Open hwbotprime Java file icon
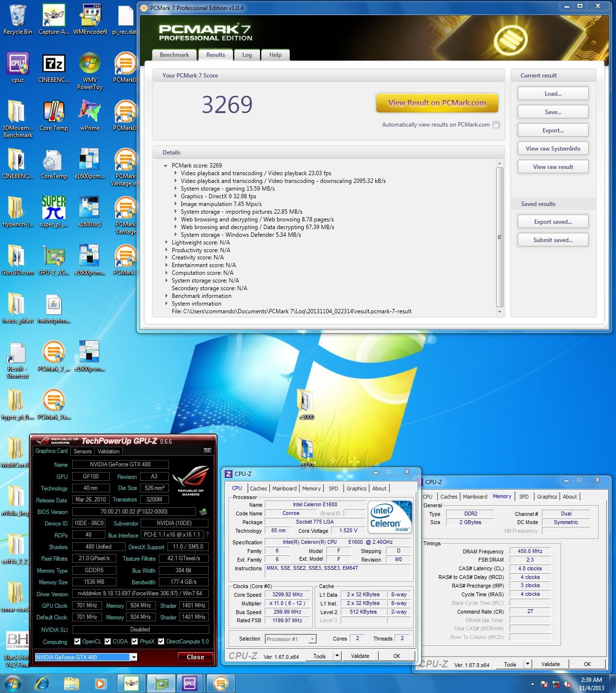This screenshot has height=693, width=616. [53, 308]
